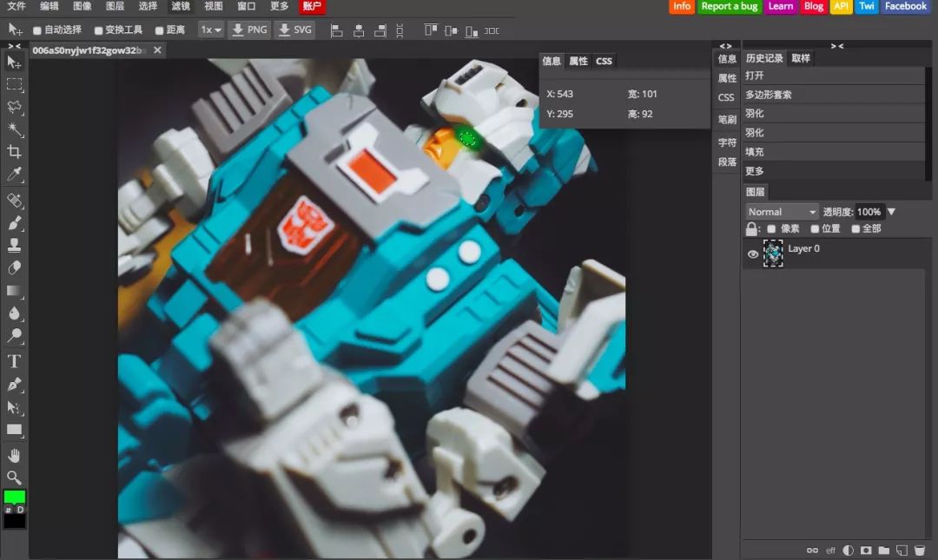Toggle the 变换工具 checkbox
This screenshot has height=560, width=938.
98,30
